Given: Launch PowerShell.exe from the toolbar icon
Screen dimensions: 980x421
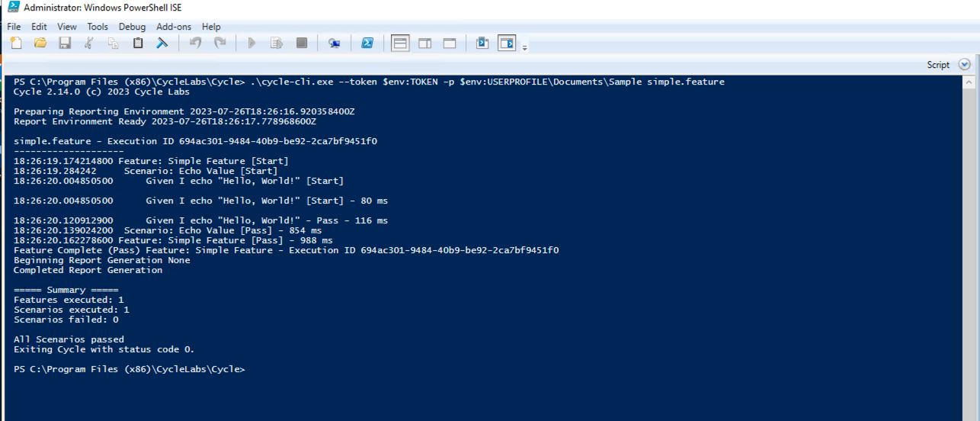Looking at the screenshot, I should pyautogui.click(x=367, y=43).
